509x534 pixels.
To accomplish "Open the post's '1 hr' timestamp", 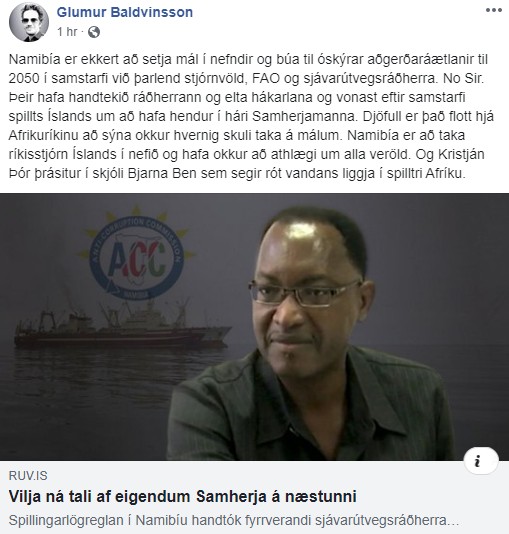I will click(x=67, y=32).
